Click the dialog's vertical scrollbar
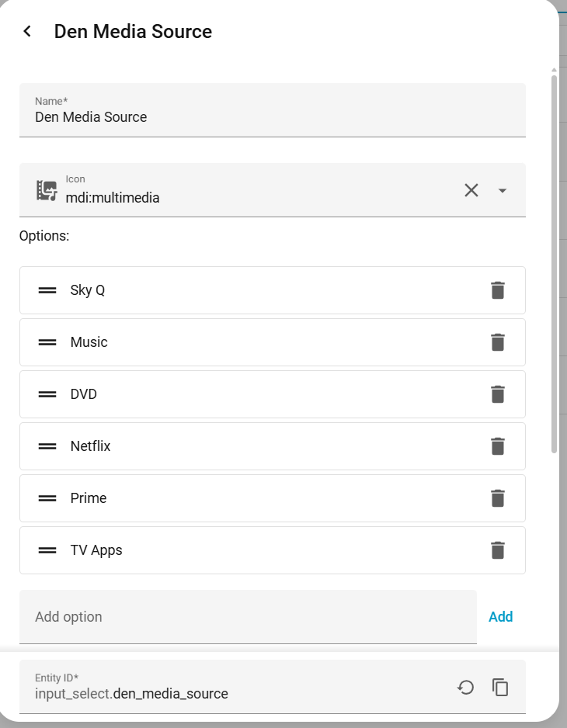The image size is (567, 728). 554,264
